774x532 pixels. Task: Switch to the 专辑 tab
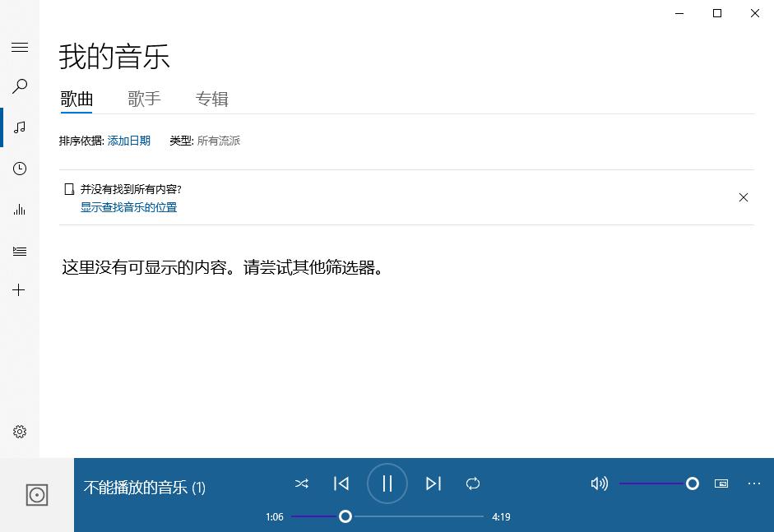click(212, 99)
